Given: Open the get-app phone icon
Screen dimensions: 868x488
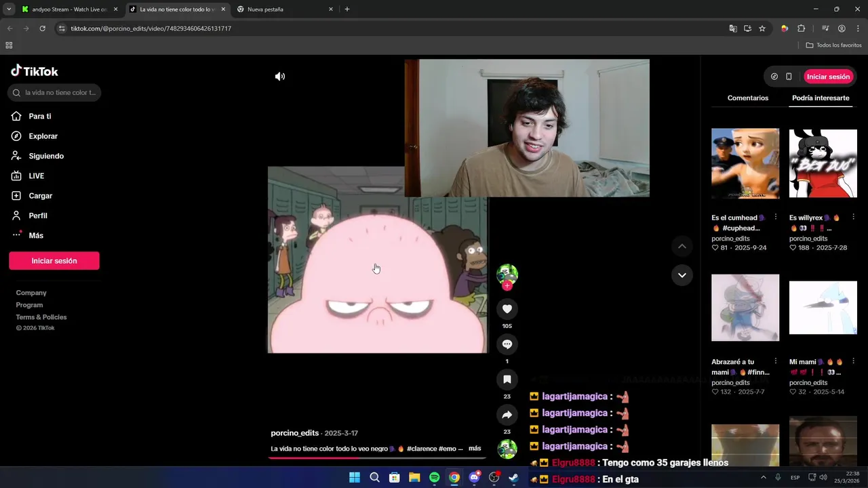Looking at the screenshot, I should click(789, 77).
